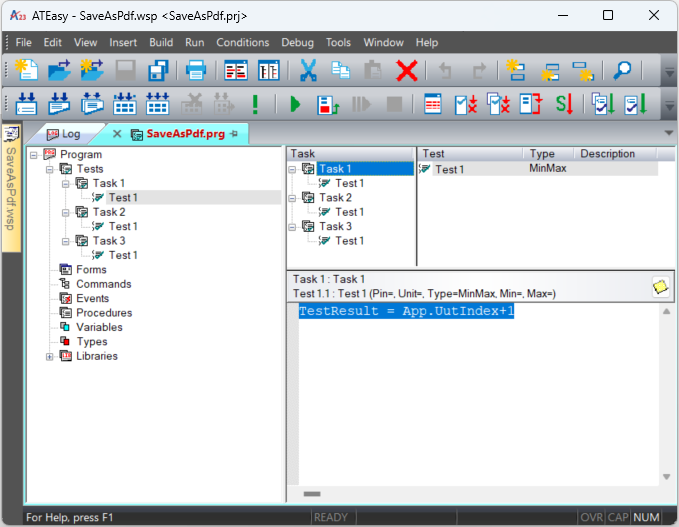The width and height of the screenshot is (679, 527).
Task: Collapse the Tests node in program tree
Action: point(50,169)
